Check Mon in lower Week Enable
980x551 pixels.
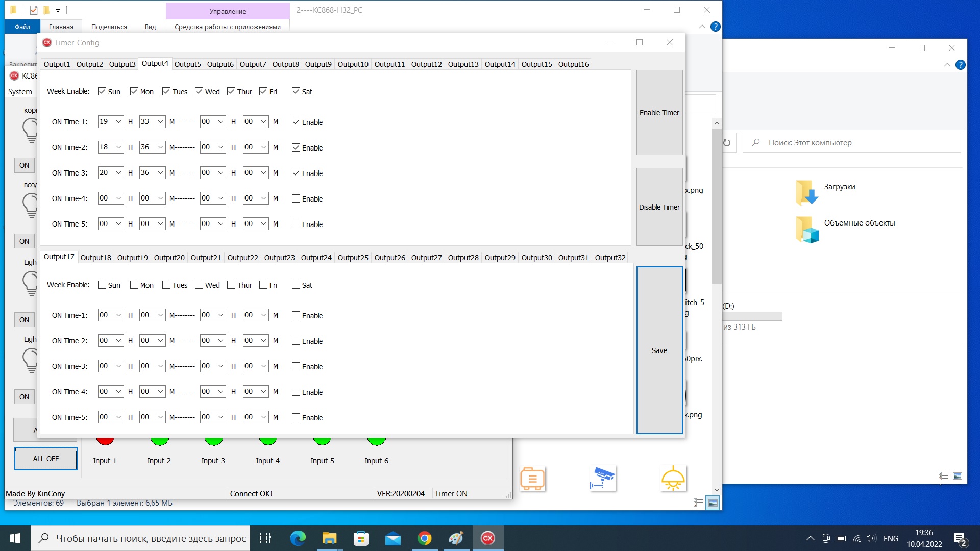pyautogui.click(x=134, y=285)
